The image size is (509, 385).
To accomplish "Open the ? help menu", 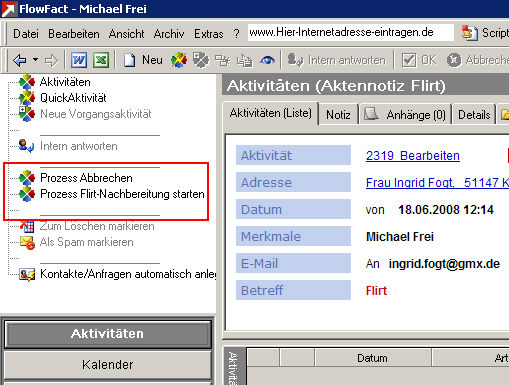I will pos(236,34).
